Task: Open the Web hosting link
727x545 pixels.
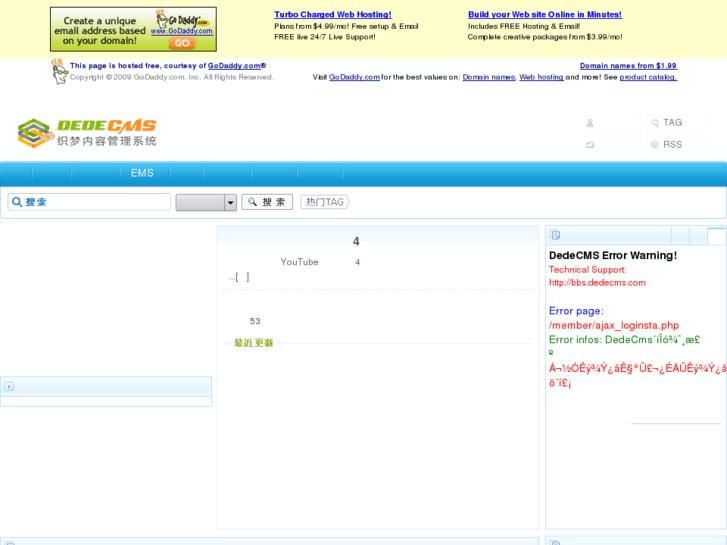Action: pyautogui.click(x=541, y=77)
